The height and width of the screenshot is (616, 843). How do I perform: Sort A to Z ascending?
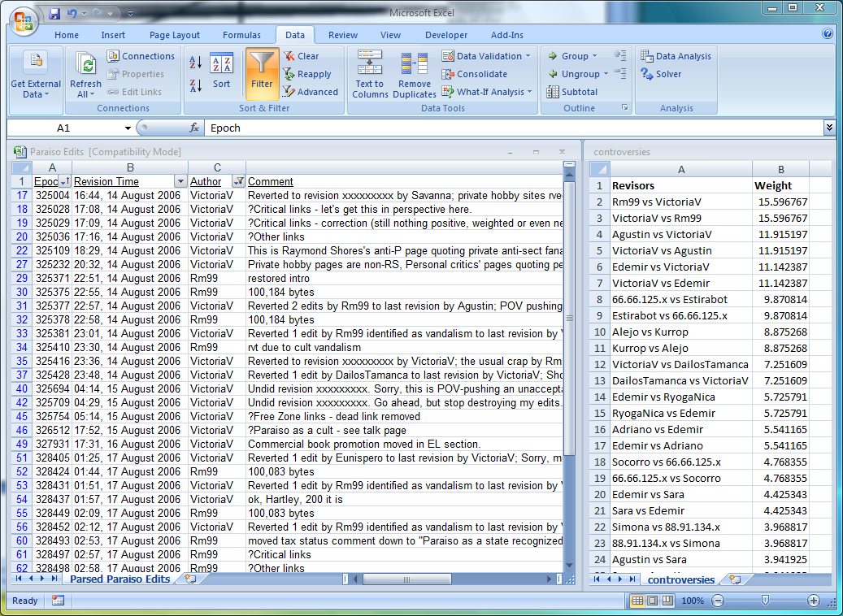click(x=196, y=62)
